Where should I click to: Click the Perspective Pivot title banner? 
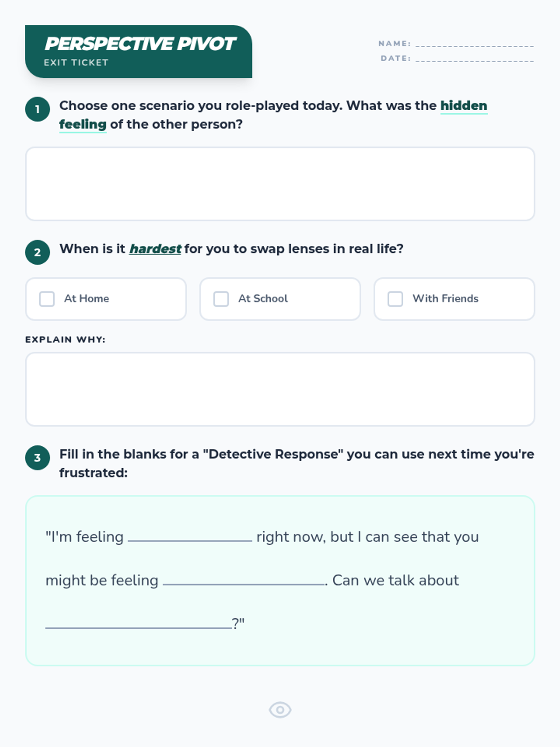pos(139,51)
